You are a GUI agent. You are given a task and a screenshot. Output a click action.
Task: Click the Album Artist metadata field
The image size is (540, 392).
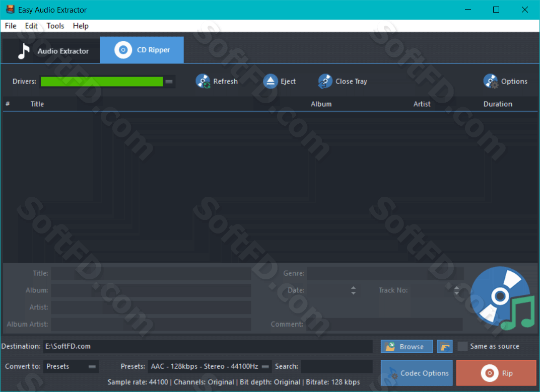coord(151,324)
